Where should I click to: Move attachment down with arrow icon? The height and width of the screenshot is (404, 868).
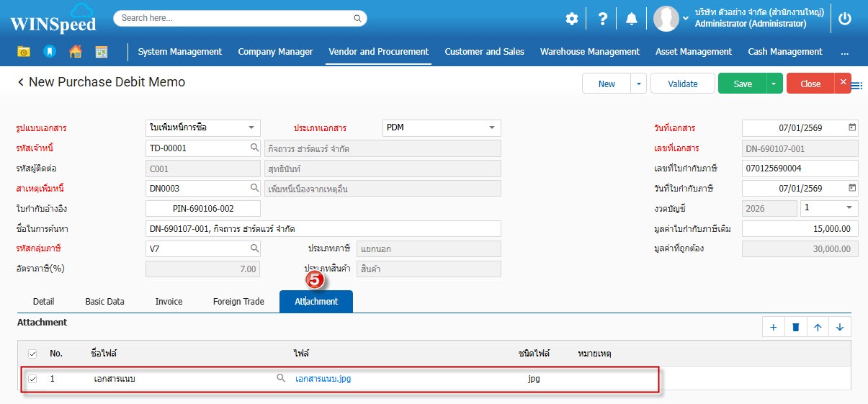pos(840,327)
